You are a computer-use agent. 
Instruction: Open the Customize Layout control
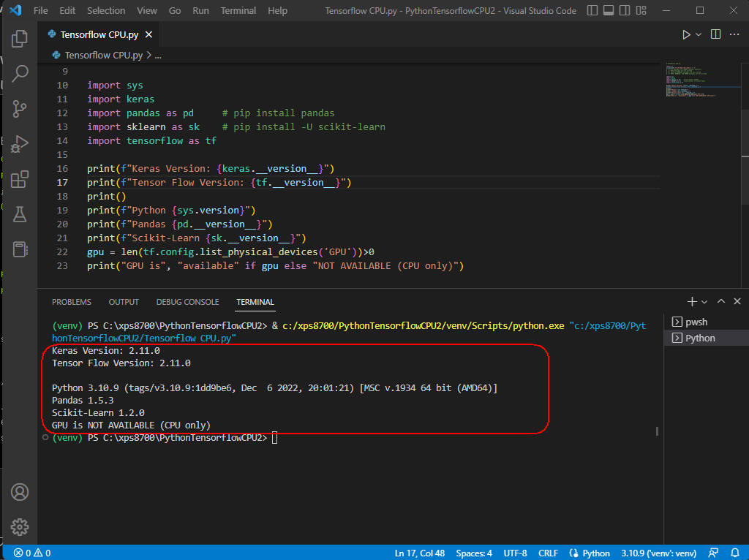pyautogui.click(x=641, y=10)
